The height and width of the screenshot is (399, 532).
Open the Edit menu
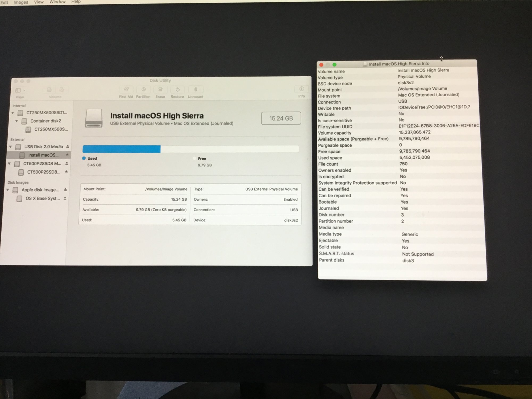4,2
